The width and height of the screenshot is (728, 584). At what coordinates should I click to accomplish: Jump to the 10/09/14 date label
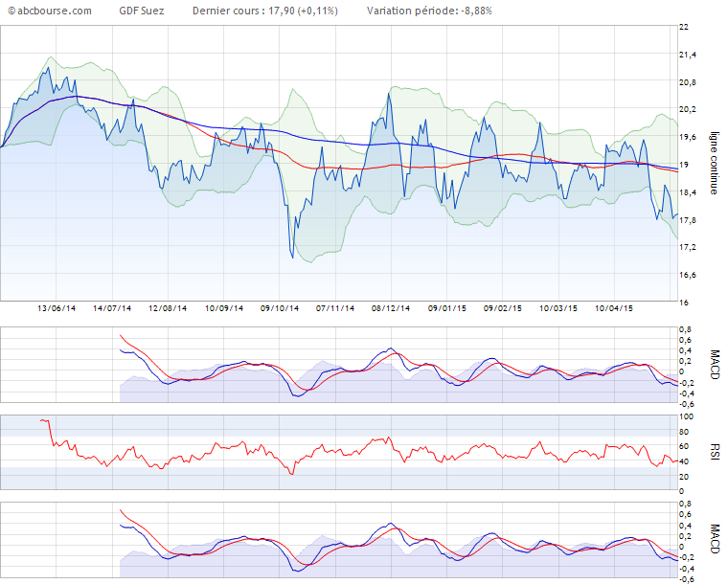tap(224, 309)
